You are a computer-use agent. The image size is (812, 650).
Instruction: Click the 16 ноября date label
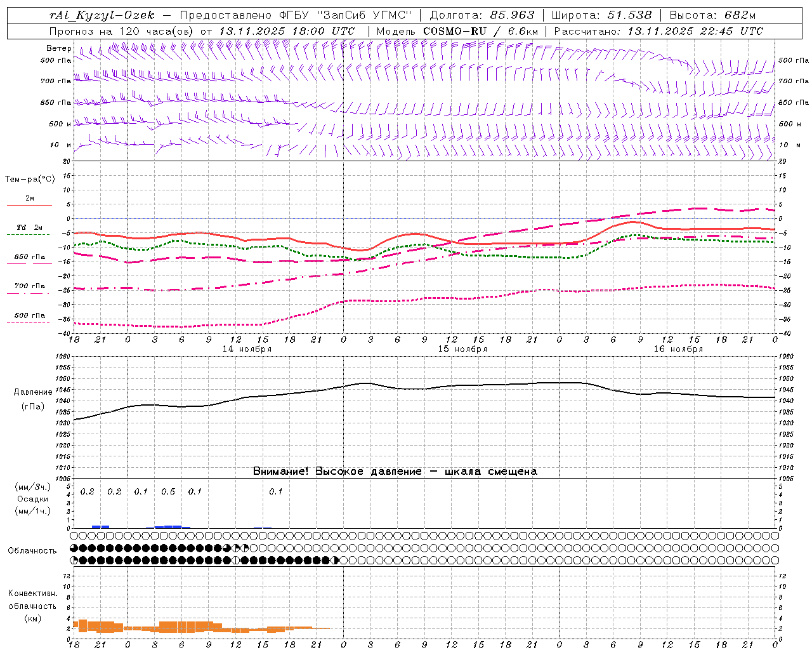[678, 349]
